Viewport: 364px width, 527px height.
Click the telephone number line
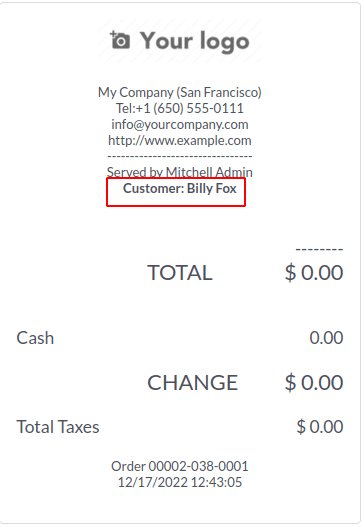coord(179,108)
